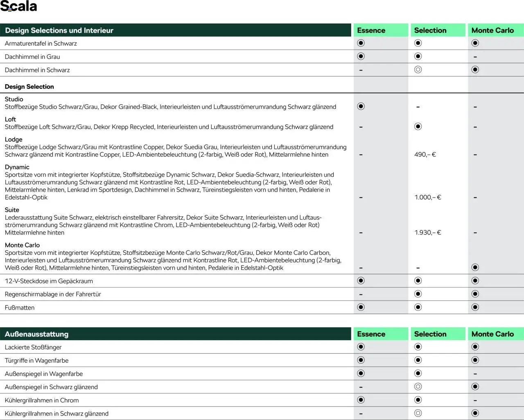Image resolution: width=524 pixels, height=420 pixels.
Task: Click optional circle for Außenspiegel in Schwarz glänzend, Selection
Action: 418,387
